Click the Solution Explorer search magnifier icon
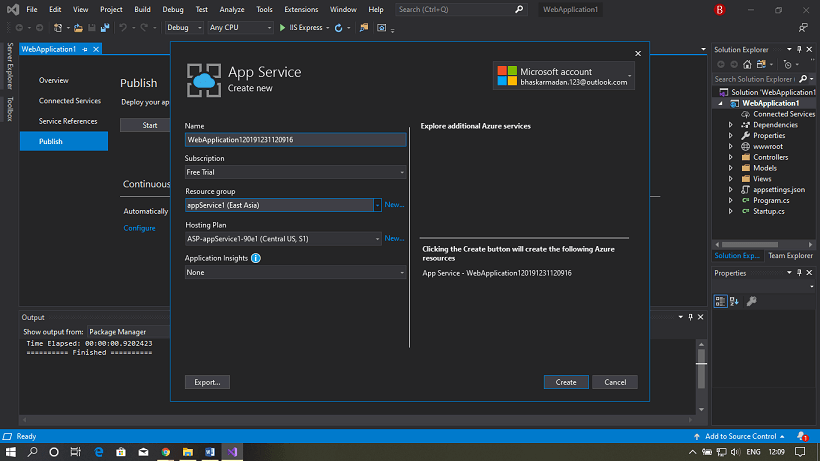Viewport: 820px width, 461px height. point(803,79)
